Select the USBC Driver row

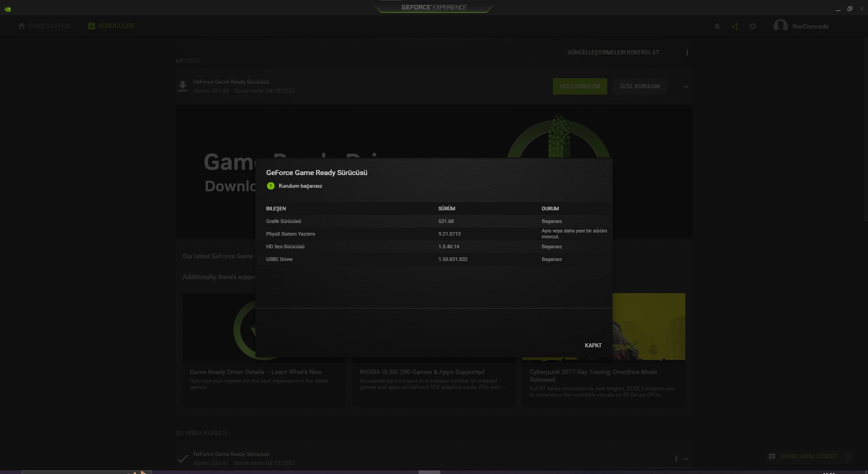(x=434, y=259)
